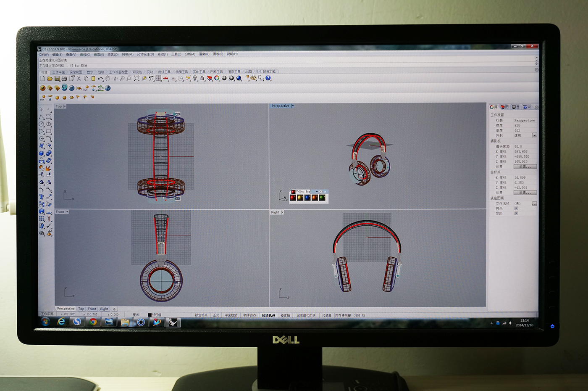Screen dimensions: 588x391
Task: Click the 文件名称 browse button in properties
Action: click(x=533, y=203)
